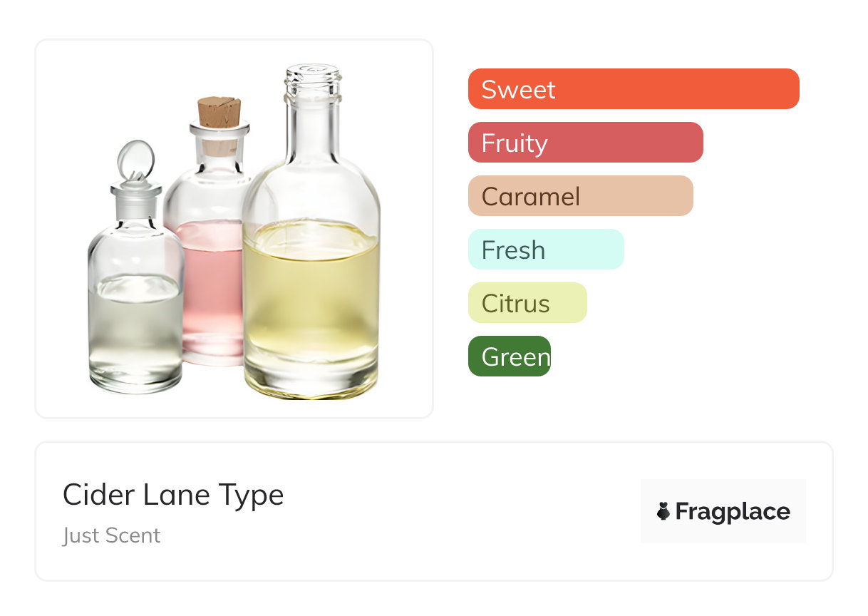Click the Fragplace logo badge background

click(x=723, y=492)
